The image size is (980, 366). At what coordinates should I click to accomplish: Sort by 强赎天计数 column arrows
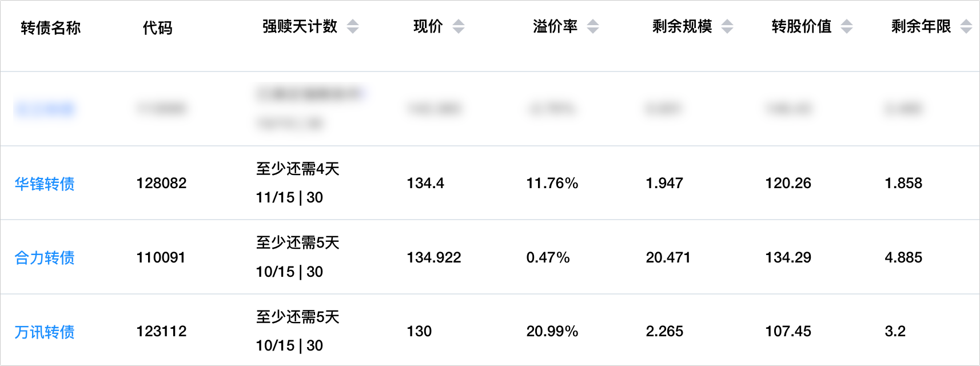[353, 26]
